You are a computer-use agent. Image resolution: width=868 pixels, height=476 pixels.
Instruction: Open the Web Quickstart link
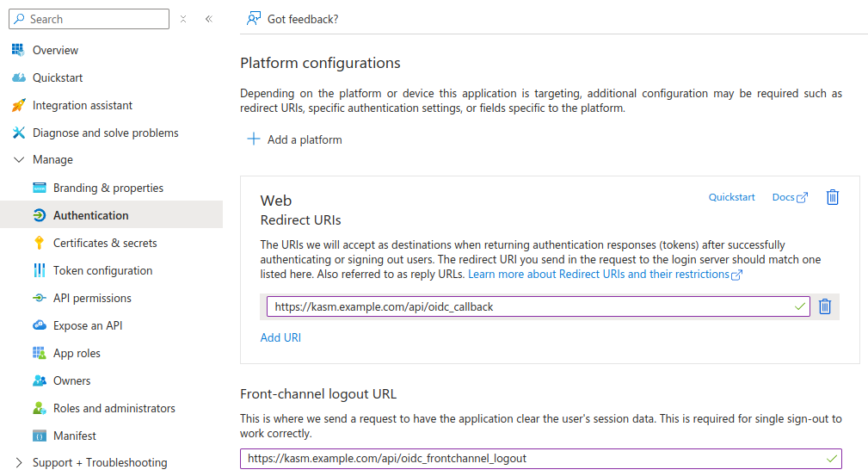click(x=731, y=197)
